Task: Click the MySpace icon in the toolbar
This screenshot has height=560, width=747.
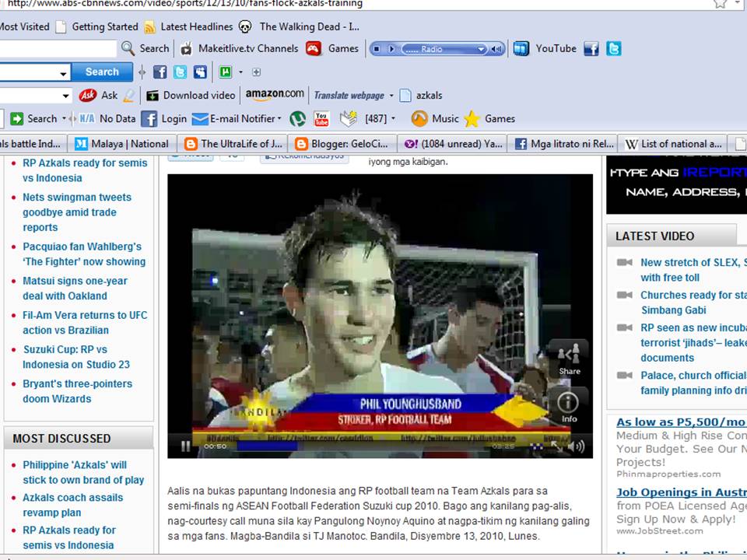Action: tap(200, 72)
